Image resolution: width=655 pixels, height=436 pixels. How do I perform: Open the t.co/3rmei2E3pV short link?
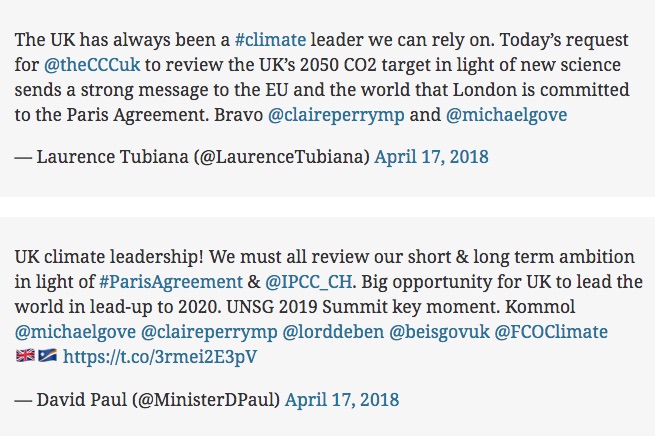[x=160, y=357]
